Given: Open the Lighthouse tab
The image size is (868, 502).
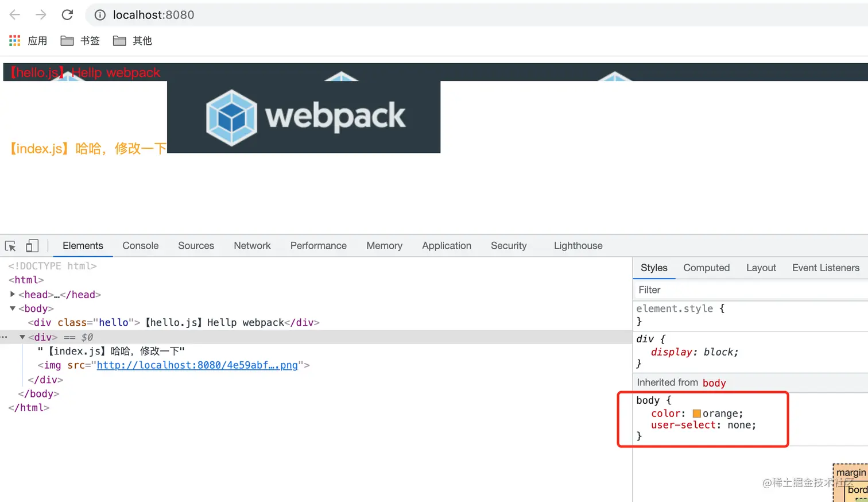Looking at the screenshot, I should 578,246.
